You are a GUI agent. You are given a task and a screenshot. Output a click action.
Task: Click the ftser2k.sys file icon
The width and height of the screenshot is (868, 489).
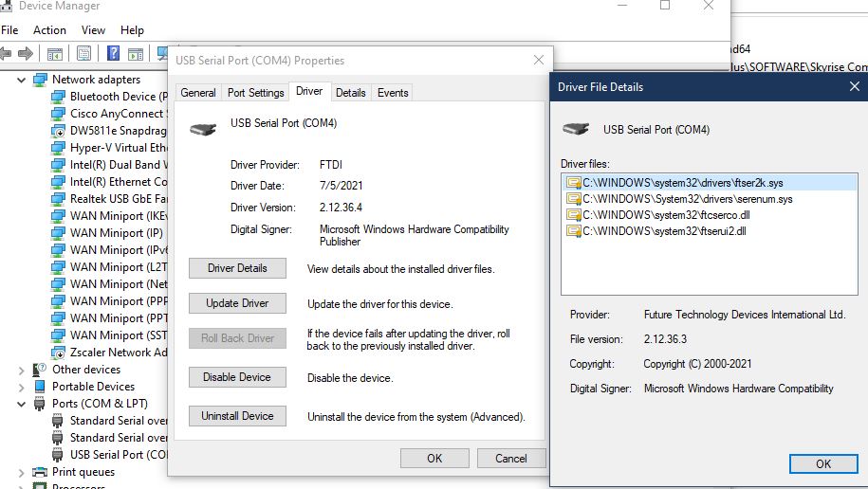tap(574, 183)
